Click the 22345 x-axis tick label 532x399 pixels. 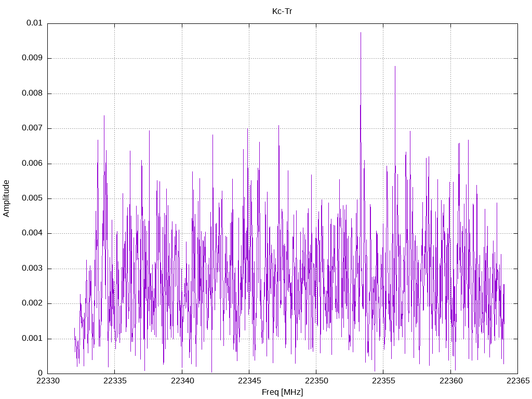coord(249,381)
